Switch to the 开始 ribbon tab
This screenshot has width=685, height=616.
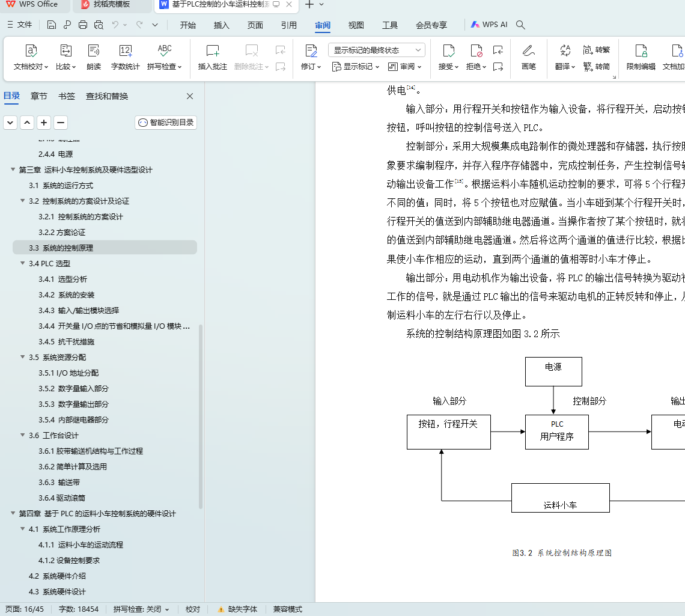188,25
